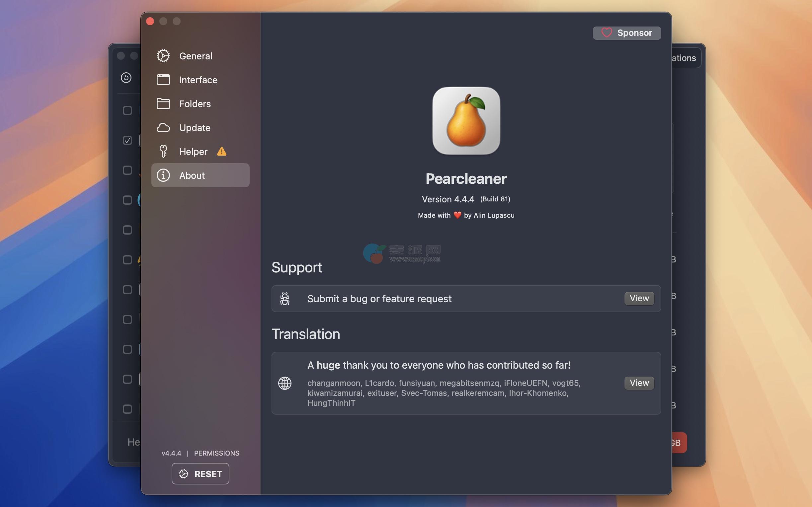Image resolution: width=812 pixels, height=507 pixels.
Task: Open the General settings gear icon
Action: pyautogui.click(x=163, y=56)
